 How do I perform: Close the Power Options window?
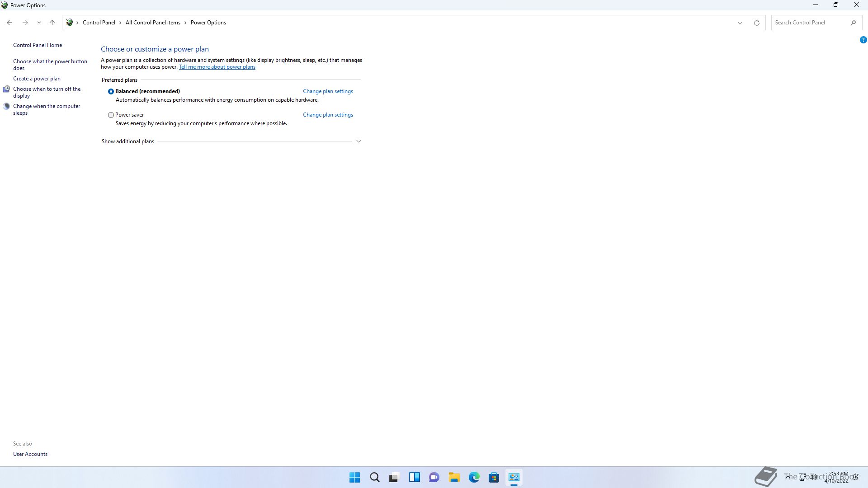[857, 5]
